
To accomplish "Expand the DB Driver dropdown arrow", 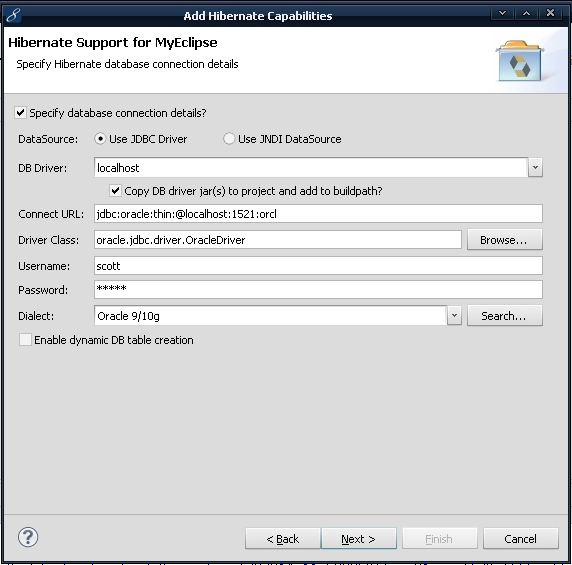I will [x=535, y=167].
